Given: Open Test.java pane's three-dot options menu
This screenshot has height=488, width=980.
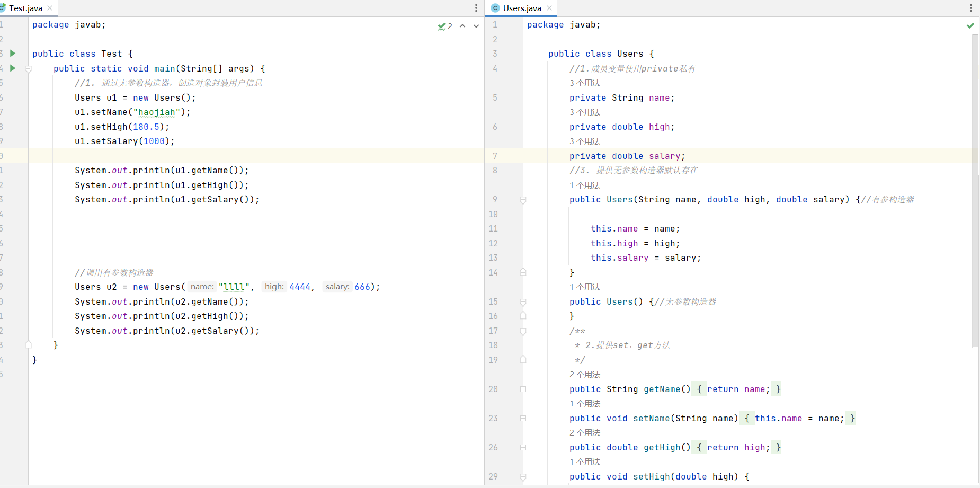Looking at the screenshot, I should [476, 8].
